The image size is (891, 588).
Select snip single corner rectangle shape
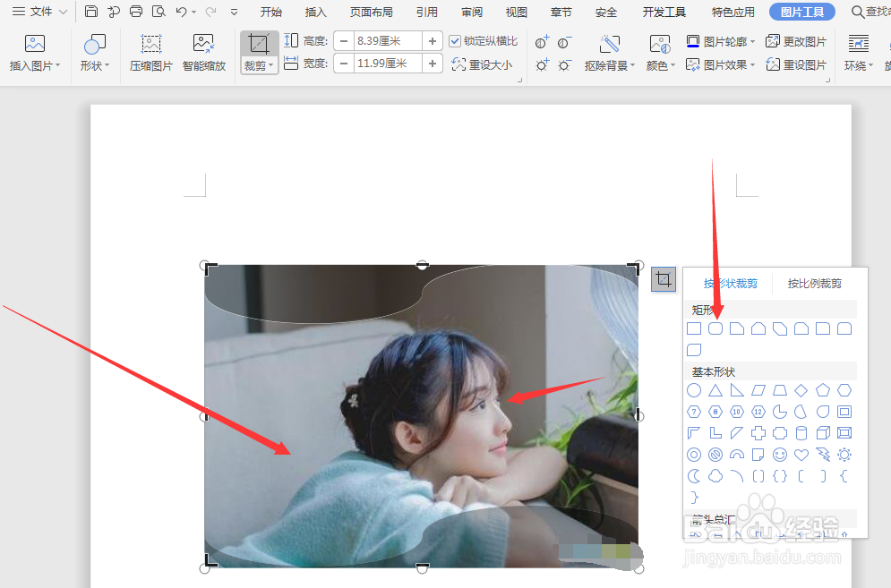(x=737, y=328)
